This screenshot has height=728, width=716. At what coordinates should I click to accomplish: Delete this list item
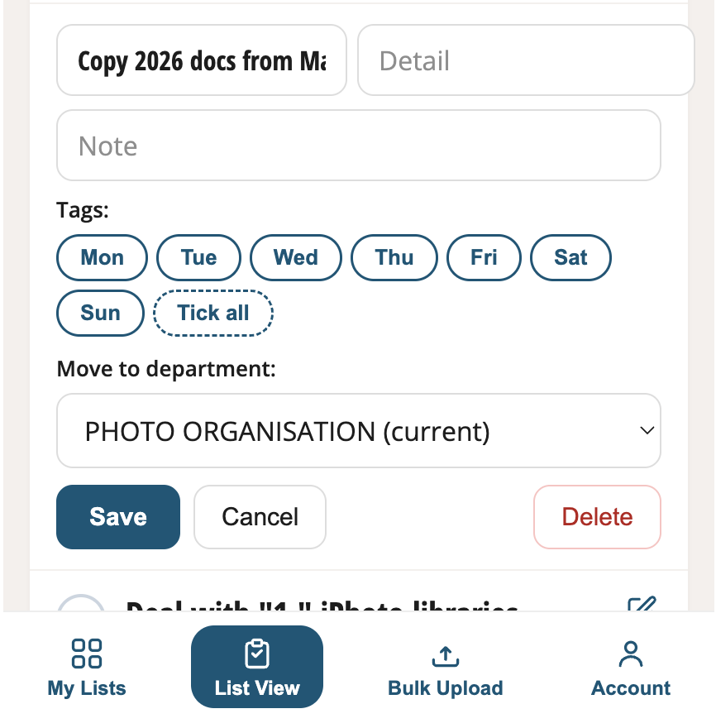click(x=597, y=517)
